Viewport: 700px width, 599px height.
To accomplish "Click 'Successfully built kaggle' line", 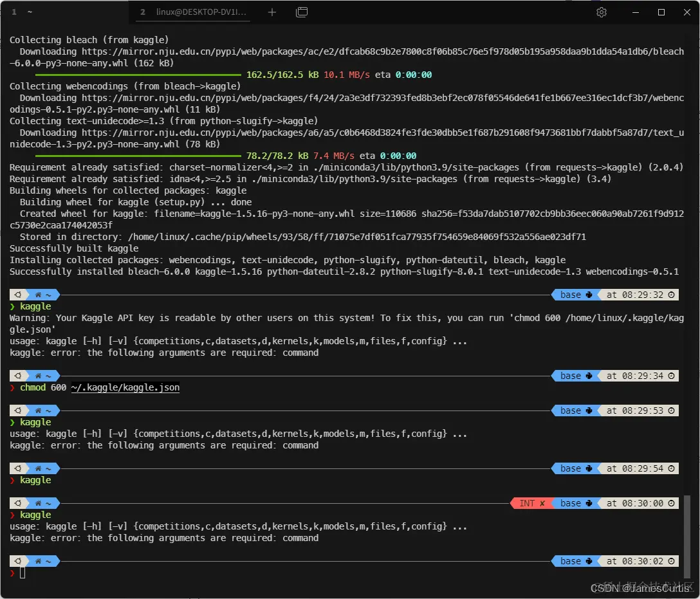I will tap(74, 248).
